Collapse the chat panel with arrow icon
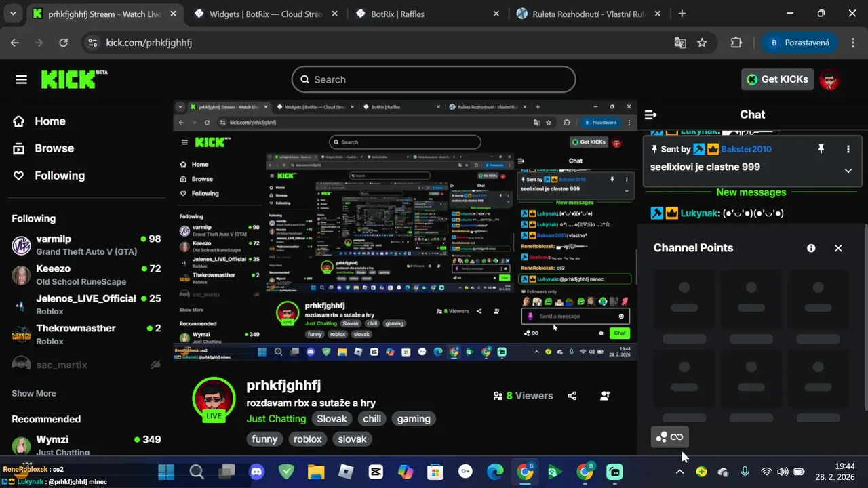This screenshot has width=868, height=488. click(650, 115)
